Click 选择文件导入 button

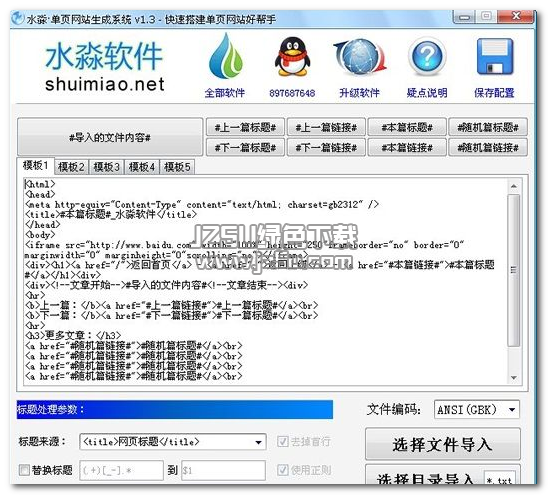443,444
